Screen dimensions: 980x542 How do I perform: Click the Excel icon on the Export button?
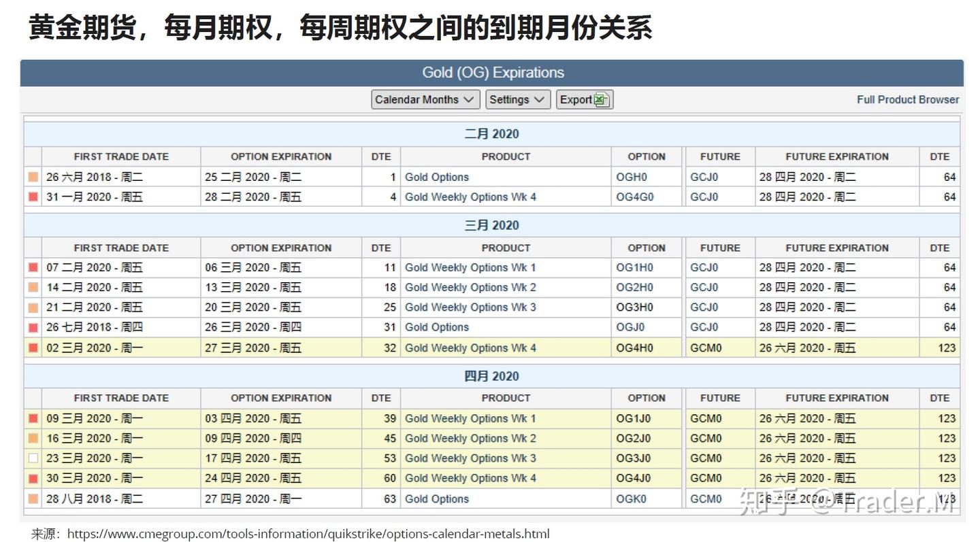pos(602,99)
